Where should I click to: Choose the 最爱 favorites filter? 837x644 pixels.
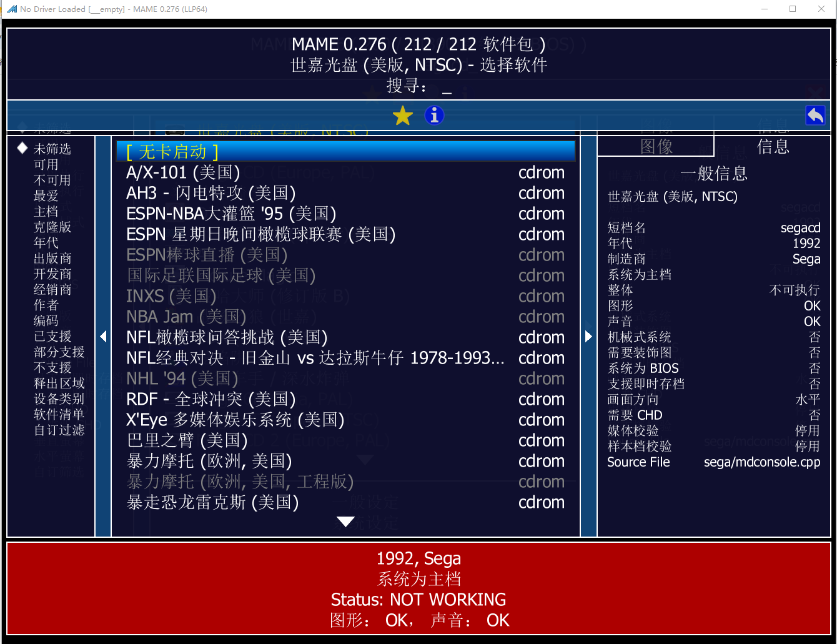click(x=46, y=196)
